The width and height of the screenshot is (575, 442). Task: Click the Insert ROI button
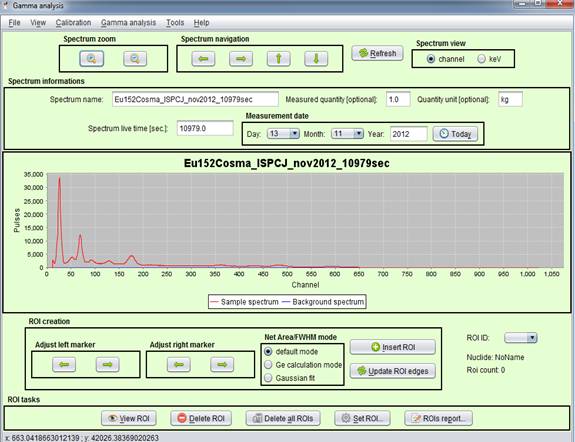[x=393, y=347]
